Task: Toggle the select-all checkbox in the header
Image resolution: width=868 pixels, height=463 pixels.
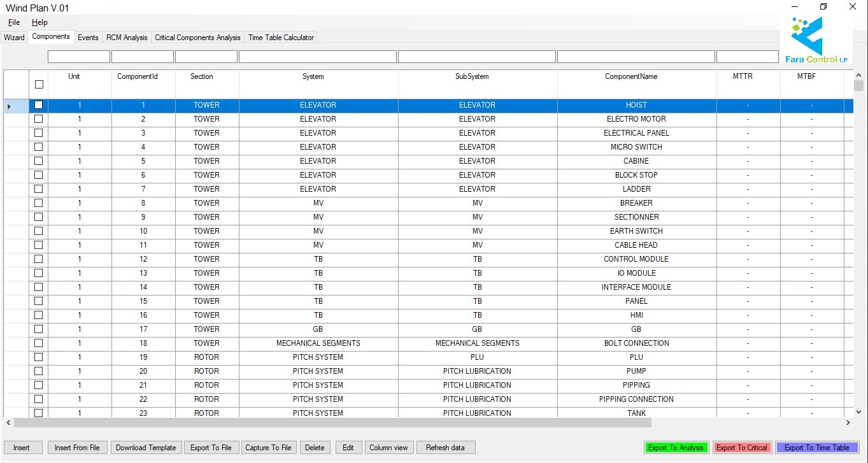Action: point(39,84)
